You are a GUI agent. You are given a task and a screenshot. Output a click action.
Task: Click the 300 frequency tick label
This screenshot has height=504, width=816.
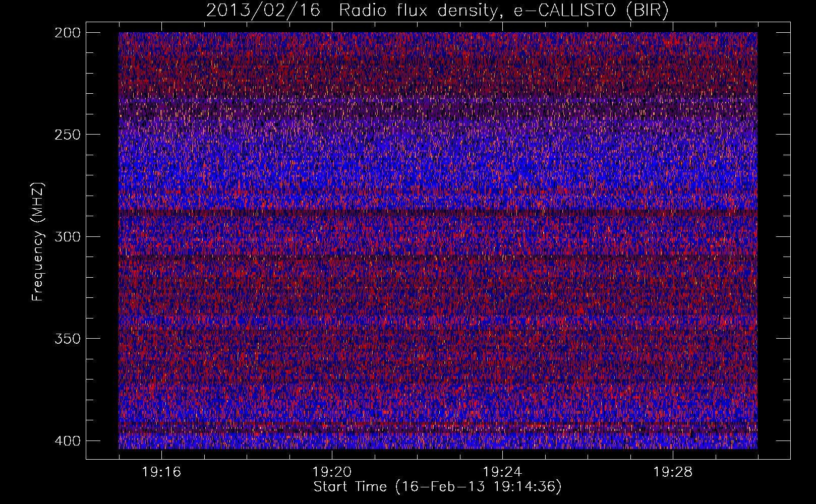67,237
